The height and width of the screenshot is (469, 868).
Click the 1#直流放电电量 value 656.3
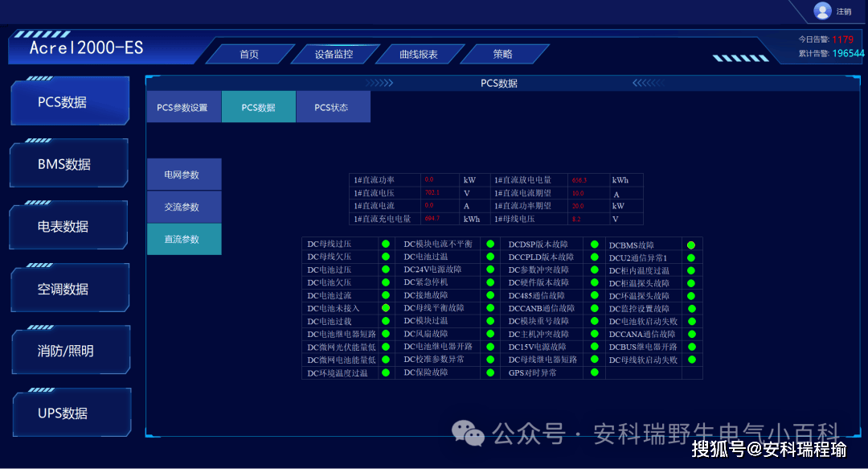pyautogui.click(x=579, y=180)
